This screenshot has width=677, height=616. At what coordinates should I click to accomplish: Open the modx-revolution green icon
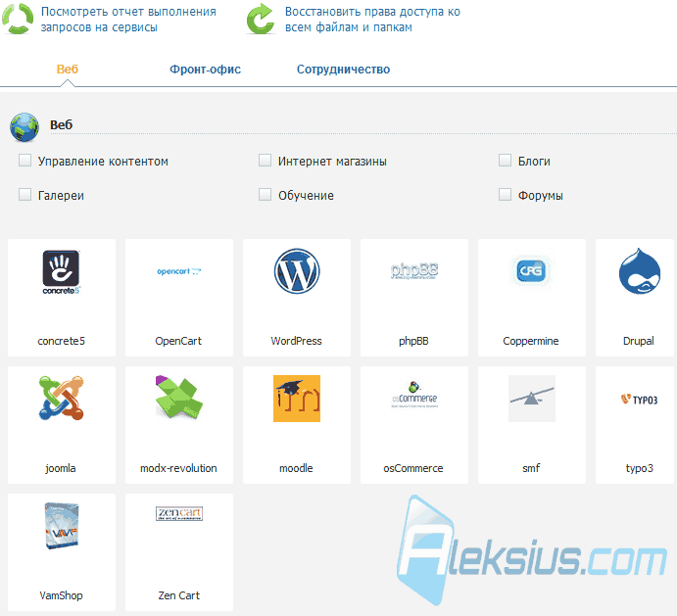click(178, 398)
